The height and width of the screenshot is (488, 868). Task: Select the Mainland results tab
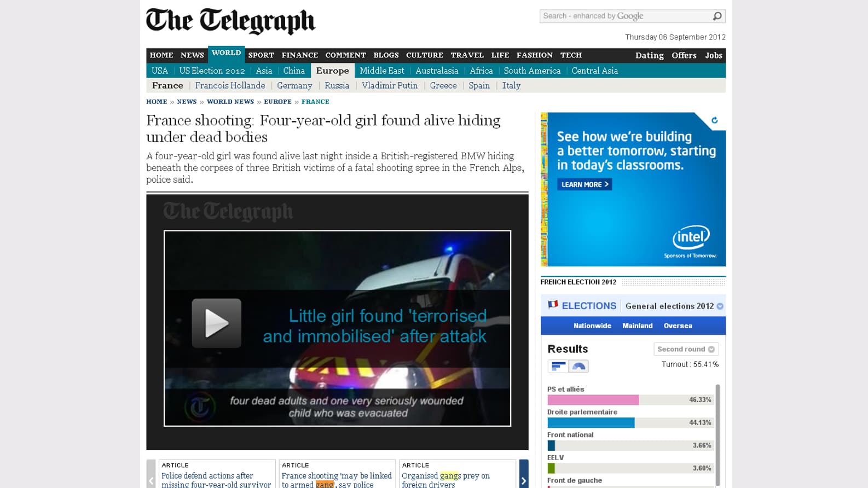tap(637, 326)
